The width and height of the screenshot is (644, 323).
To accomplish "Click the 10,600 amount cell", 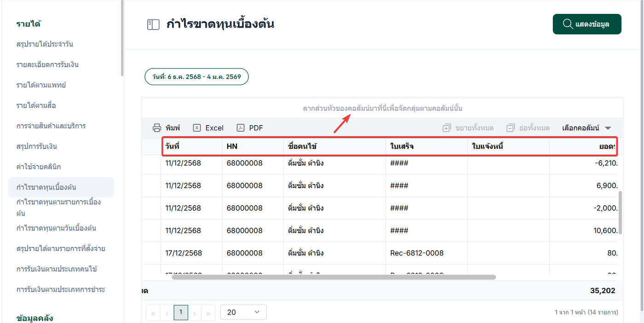I will coord(584,231).
